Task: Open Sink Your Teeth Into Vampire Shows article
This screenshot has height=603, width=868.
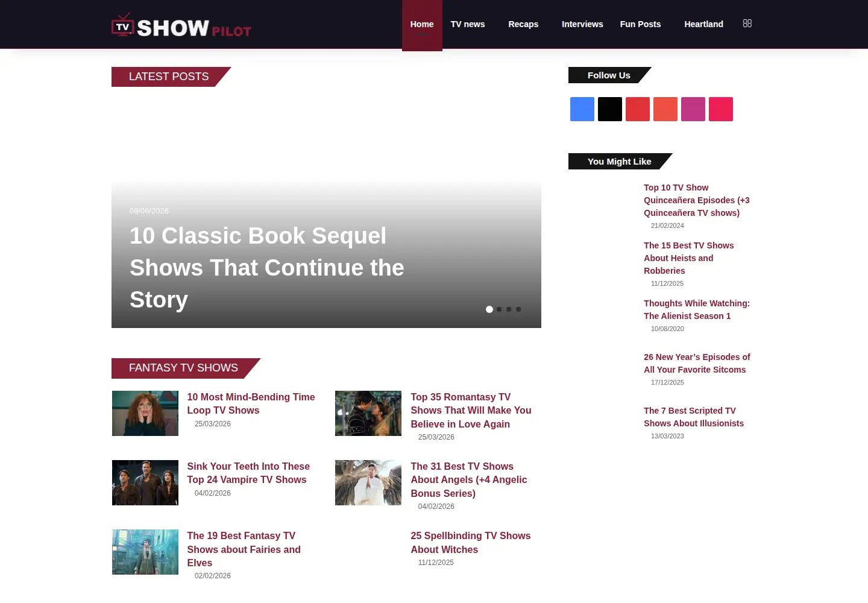Action: [x=248, y=473]
